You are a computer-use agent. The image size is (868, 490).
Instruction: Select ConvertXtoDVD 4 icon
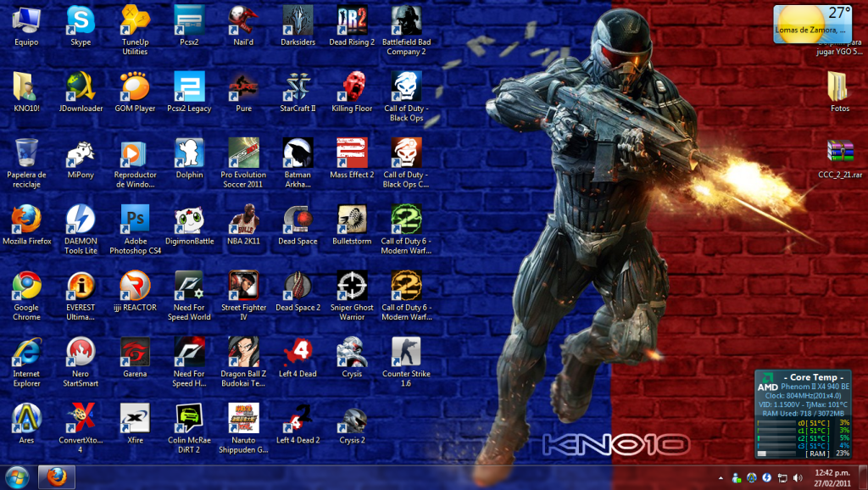tap(81, 429)
